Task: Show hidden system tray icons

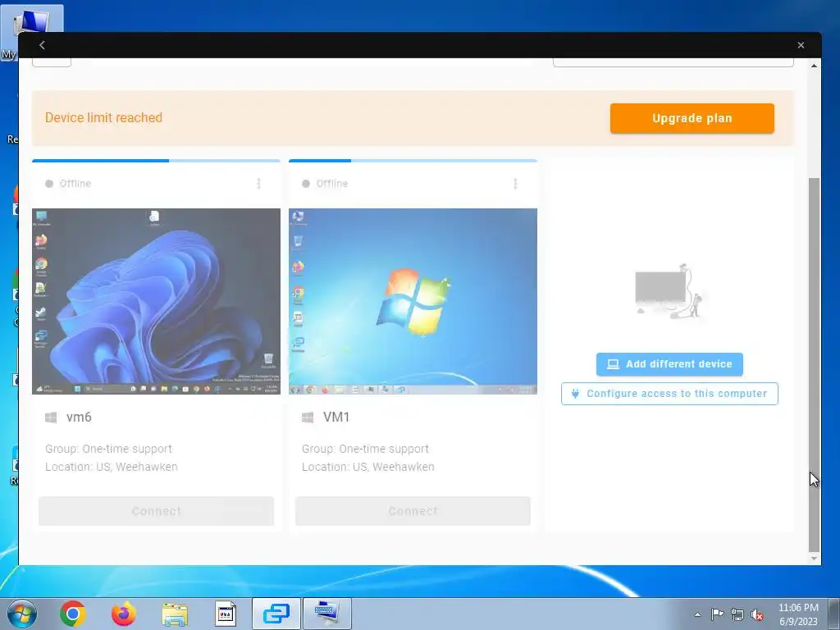Action: pyautogui.click(x=697, y=614)
